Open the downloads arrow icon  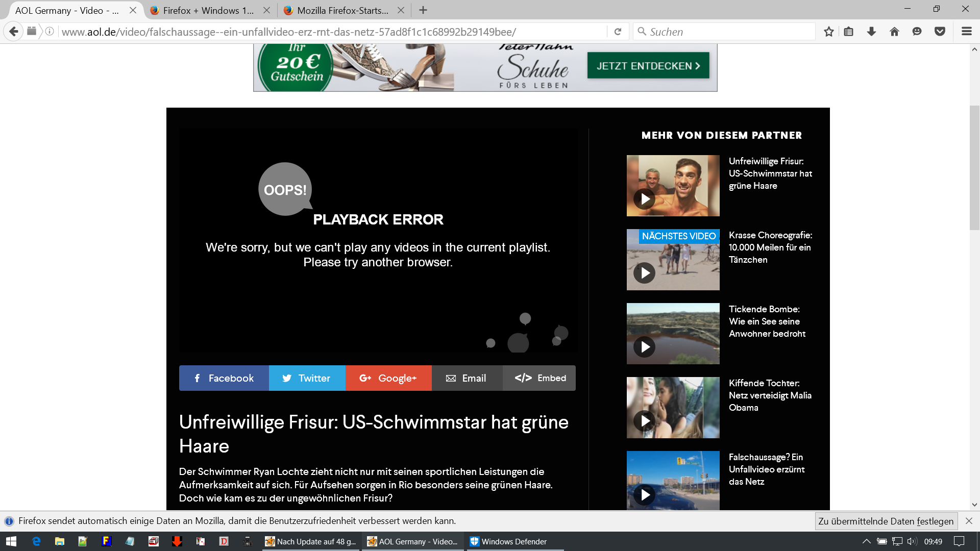click(871, 32)
